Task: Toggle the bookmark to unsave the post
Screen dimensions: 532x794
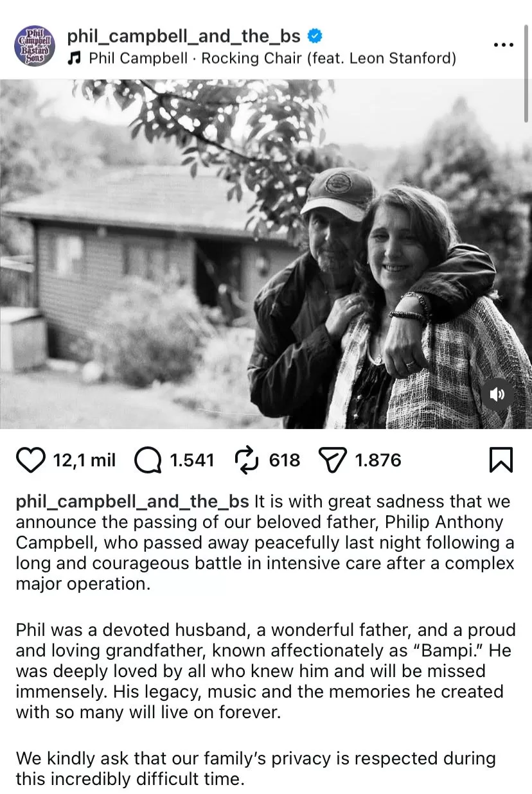Action: pos(501,459)
